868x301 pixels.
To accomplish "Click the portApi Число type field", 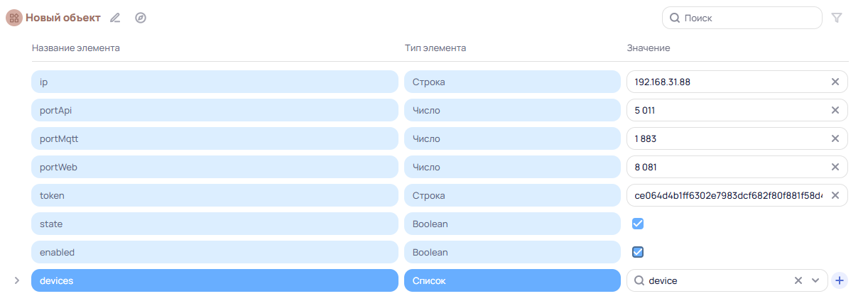I will coord(511,110).
